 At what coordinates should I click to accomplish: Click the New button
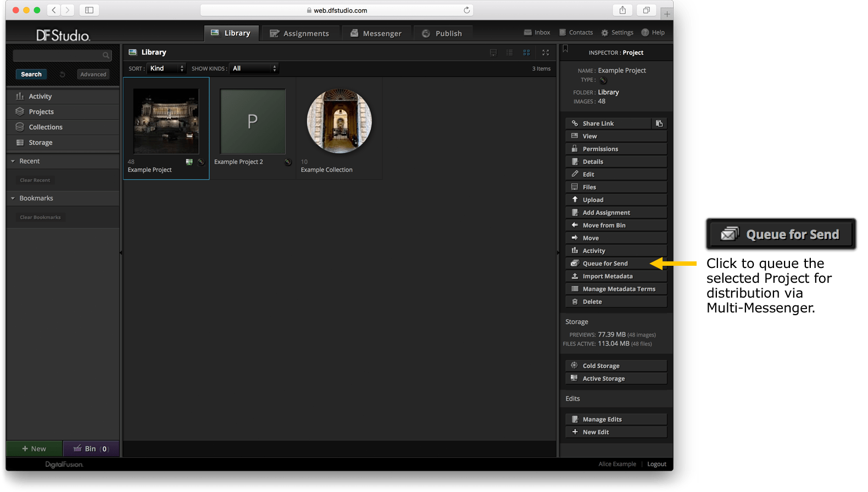tap(34, 449)
